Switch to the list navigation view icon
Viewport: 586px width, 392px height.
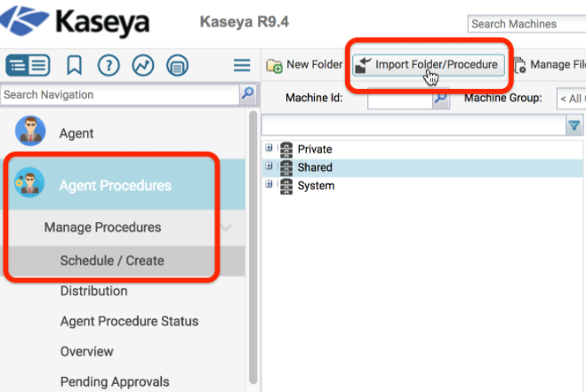tap(39, 66)
